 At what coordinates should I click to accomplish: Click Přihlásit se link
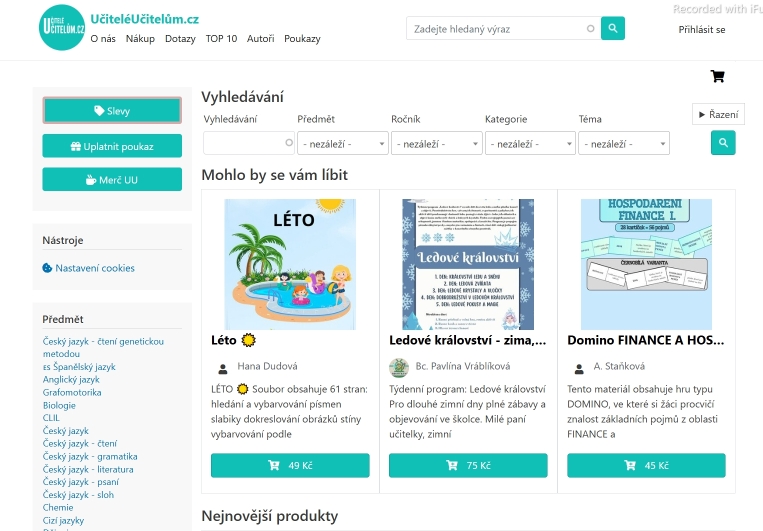pos(702,30)
